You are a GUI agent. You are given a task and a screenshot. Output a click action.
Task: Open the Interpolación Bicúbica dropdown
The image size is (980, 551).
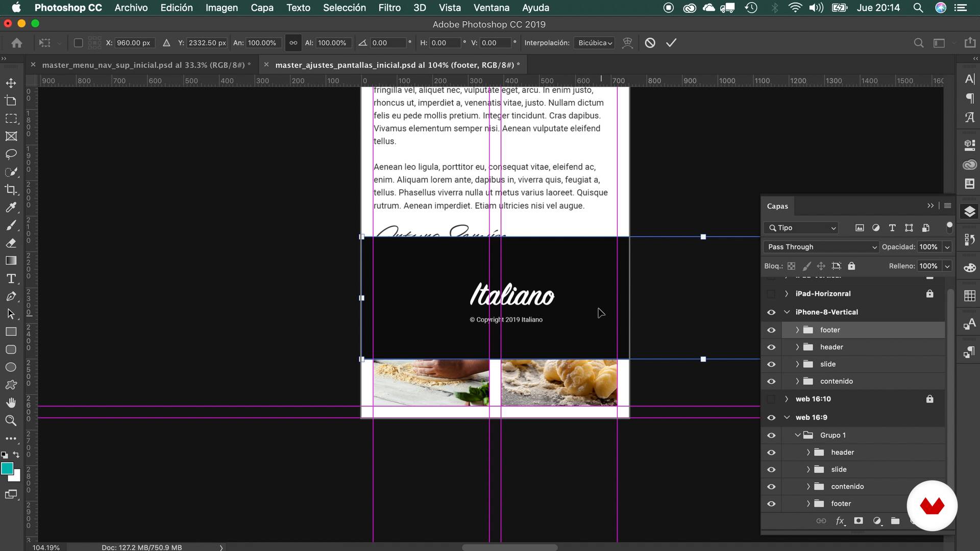pyautogui.click(x=594, y=43)
